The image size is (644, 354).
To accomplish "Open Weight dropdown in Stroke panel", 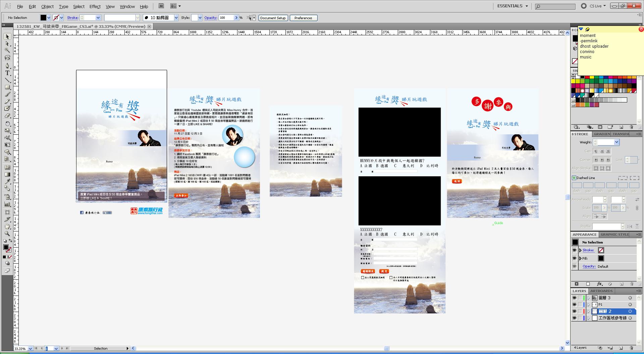I will coord(616,142).
